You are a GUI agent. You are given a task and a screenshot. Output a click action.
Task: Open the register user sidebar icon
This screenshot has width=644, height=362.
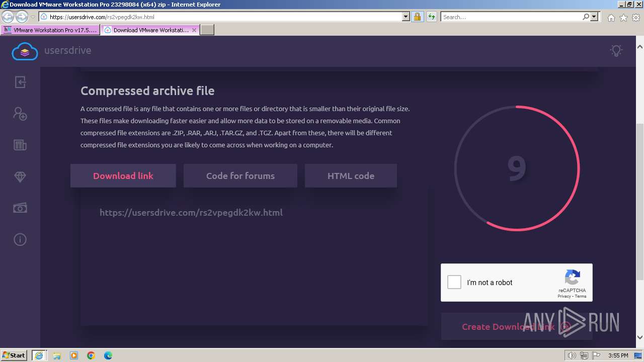[x=20, y=114]
